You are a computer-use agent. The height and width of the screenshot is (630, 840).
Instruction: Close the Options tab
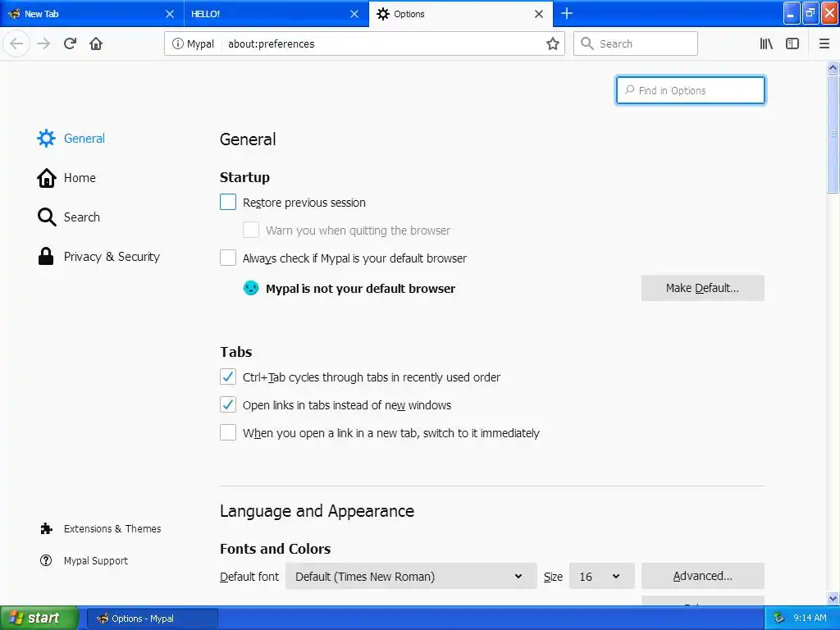point(539,14)
